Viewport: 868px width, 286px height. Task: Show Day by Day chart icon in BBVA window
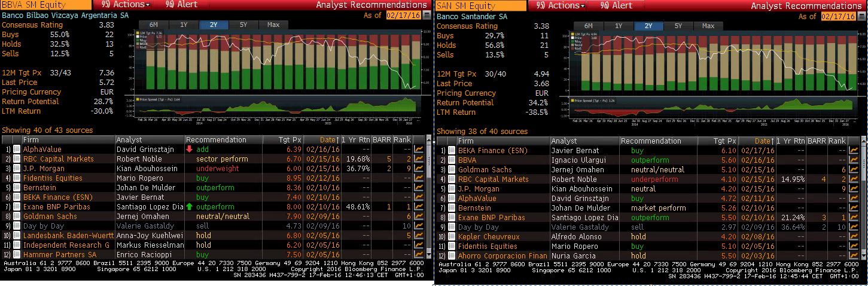point(418,226)
